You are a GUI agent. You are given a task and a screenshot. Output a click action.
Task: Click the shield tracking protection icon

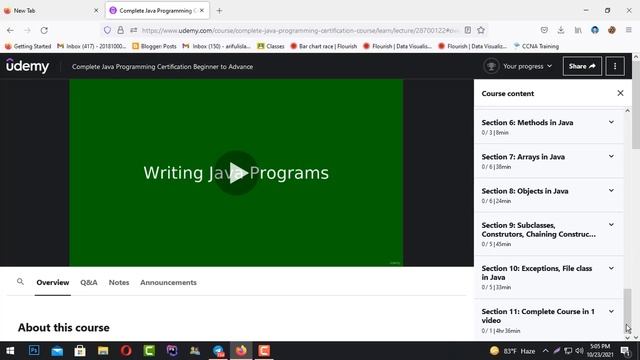107,30
